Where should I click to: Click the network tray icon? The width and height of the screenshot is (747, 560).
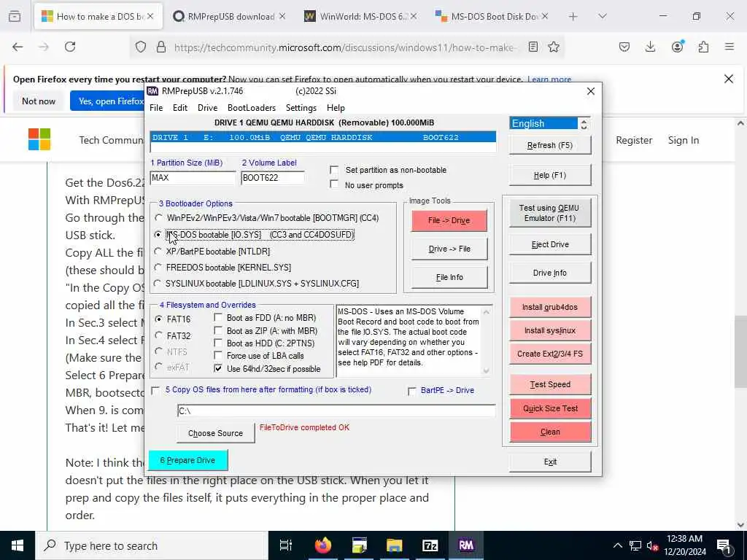point(635,545)
